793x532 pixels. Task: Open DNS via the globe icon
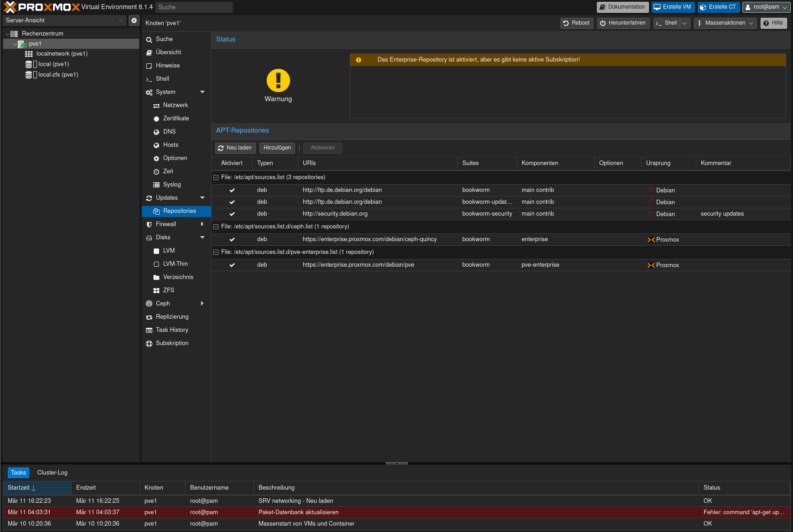tap(156, 132)
